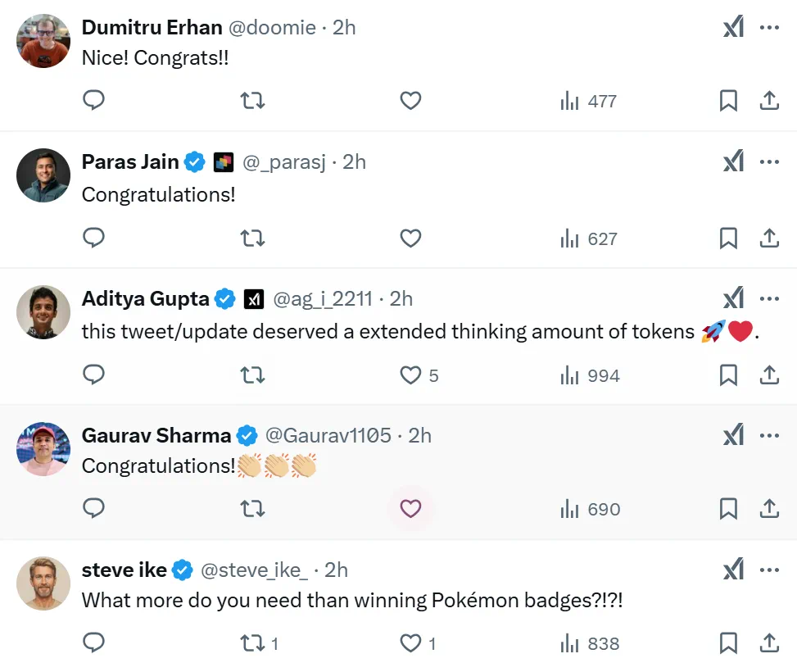
Task: Share Dumitru Erhan's tweet
Action: [x=769, y=101]
